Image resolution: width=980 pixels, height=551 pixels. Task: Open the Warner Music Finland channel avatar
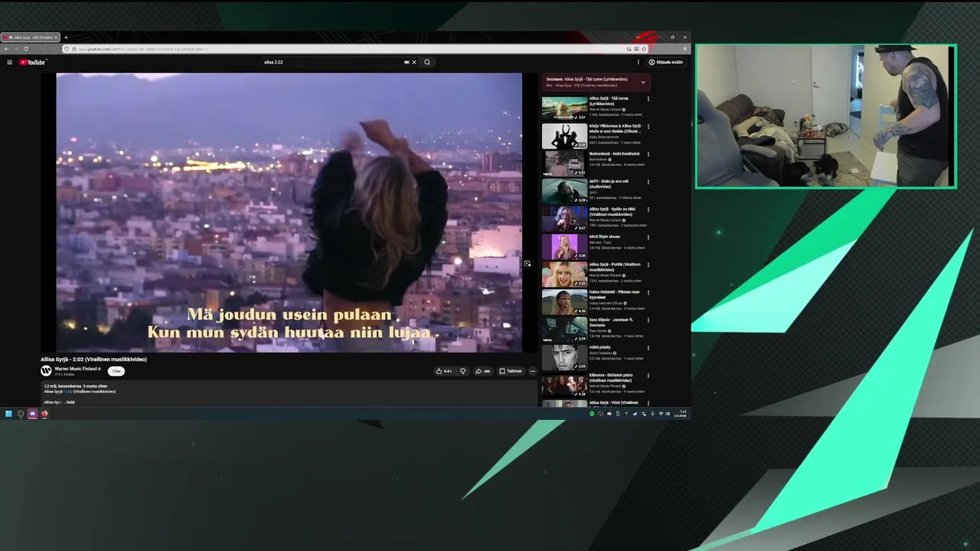coord(46,370)
